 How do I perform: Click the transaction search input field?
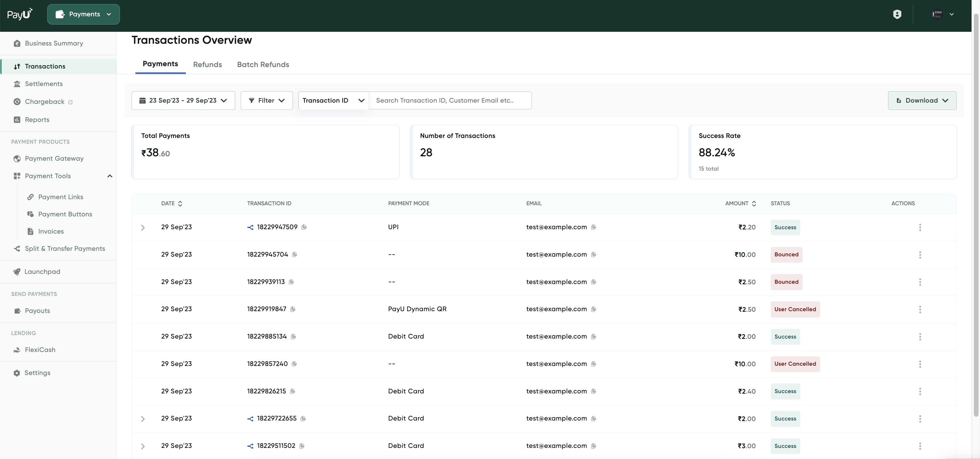(450, 100)
